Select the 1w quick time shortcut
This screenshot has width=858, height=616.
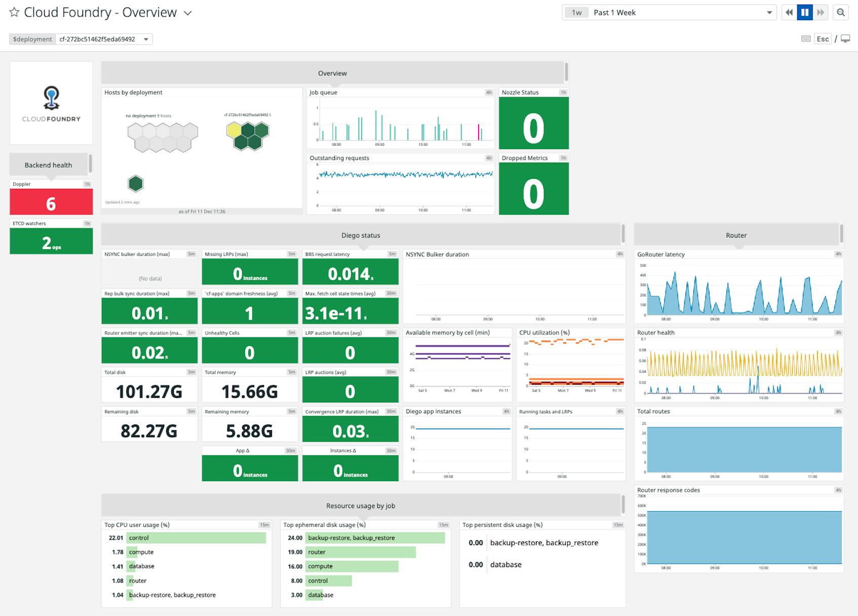pos(576,12)
